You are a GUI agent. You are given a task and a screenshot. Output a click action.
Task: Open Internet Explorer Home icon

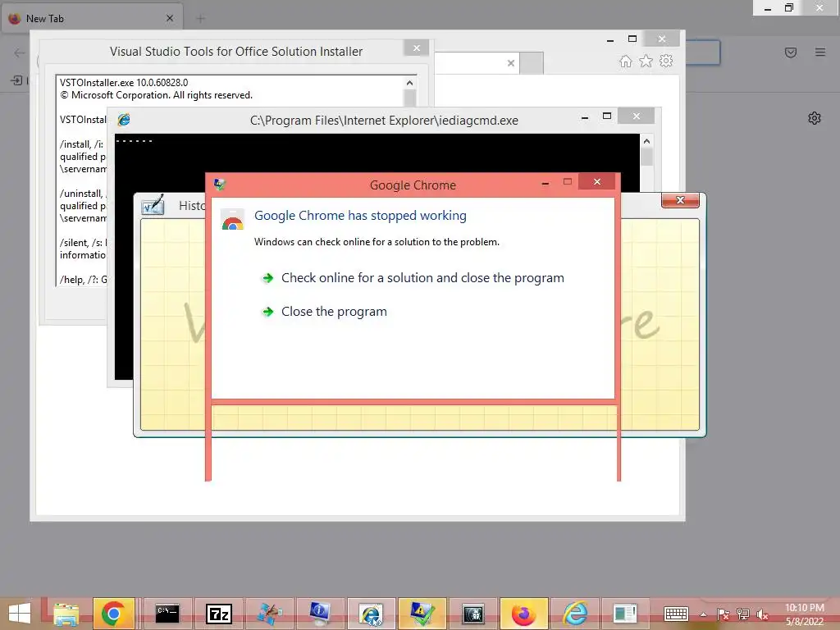point(625,61)
